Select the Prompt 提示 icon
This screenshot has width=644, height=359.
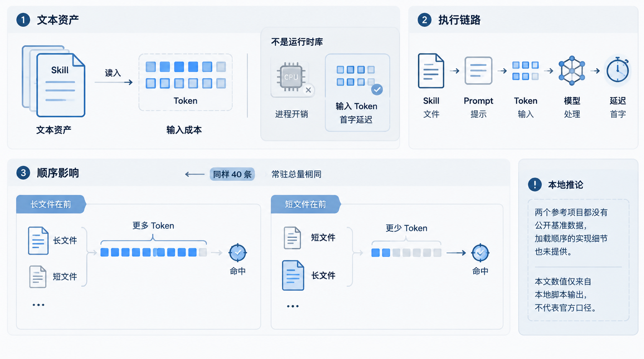click(x=478, y=71)
